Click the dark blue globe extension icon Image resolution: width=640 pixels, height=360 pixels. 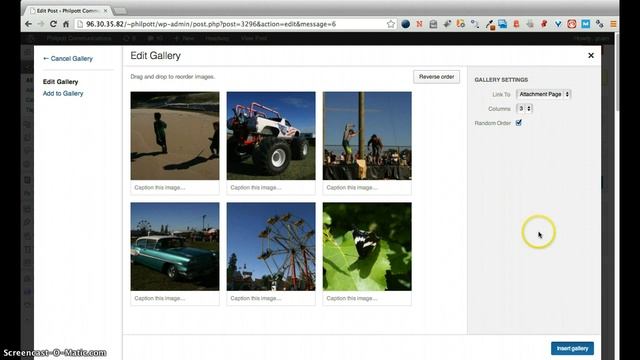click(x=405, y=24)
